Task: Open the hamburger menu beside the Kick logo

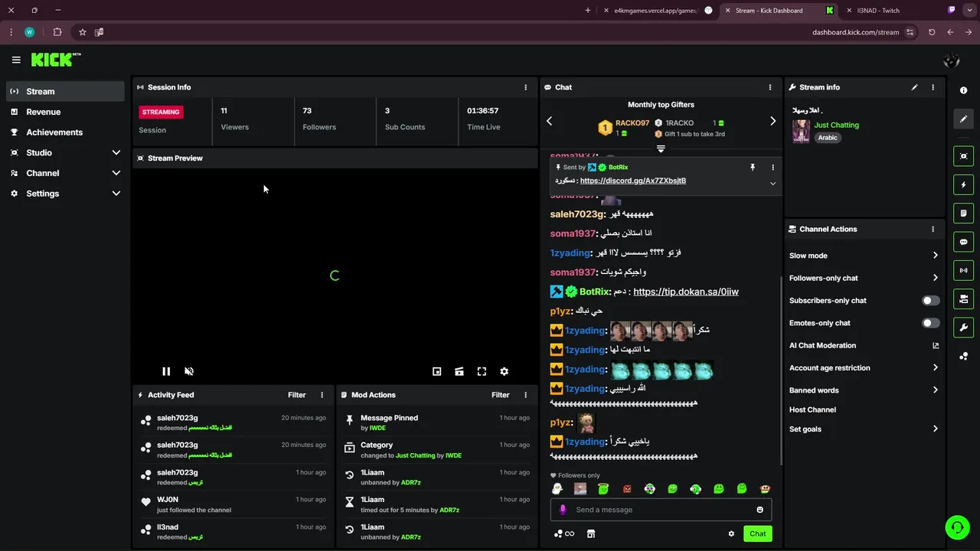Action: 16,60
